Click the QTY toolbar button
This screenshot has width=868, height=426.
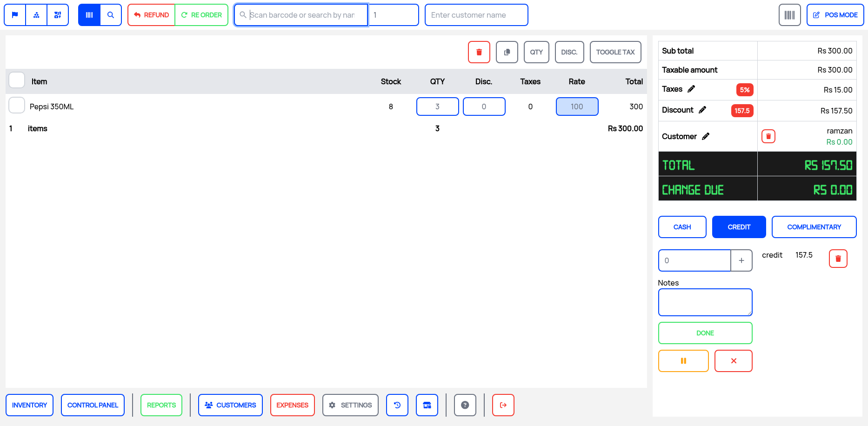536,52
